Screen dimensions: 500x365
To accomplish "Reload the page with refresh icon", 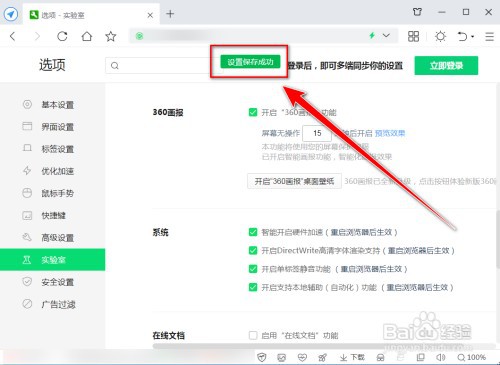I will tap(62, 36).
